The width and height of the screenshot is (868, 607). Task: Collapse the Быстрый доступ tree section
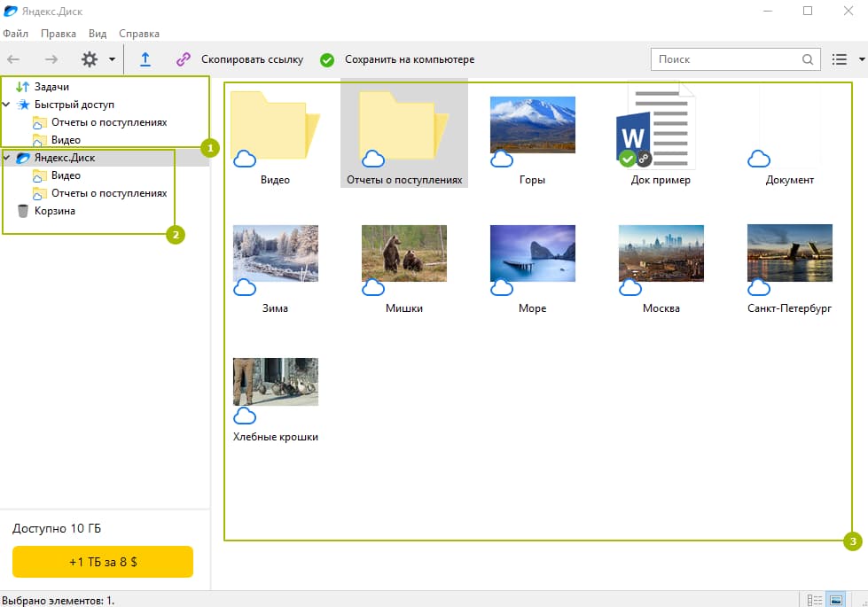(x=6, y=105)
